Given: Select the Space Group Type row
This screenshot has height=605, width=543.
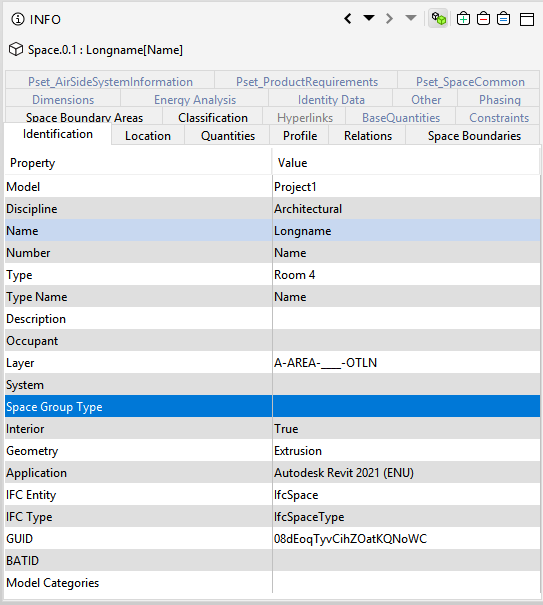Looking at the screenshot, I should pyautogui.click(x=272, y=407).
